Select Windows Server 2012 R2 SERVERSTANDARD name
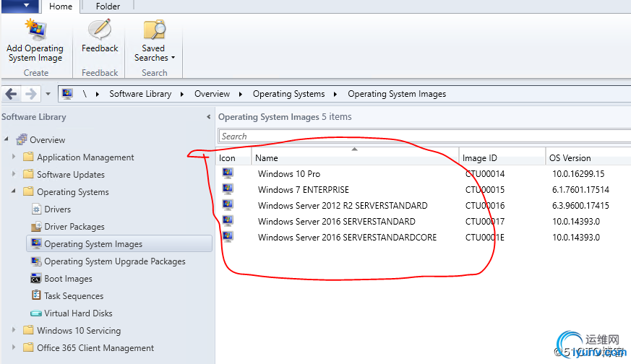The height and width of the screenshot is (364, 631). [x=343, y=206]
